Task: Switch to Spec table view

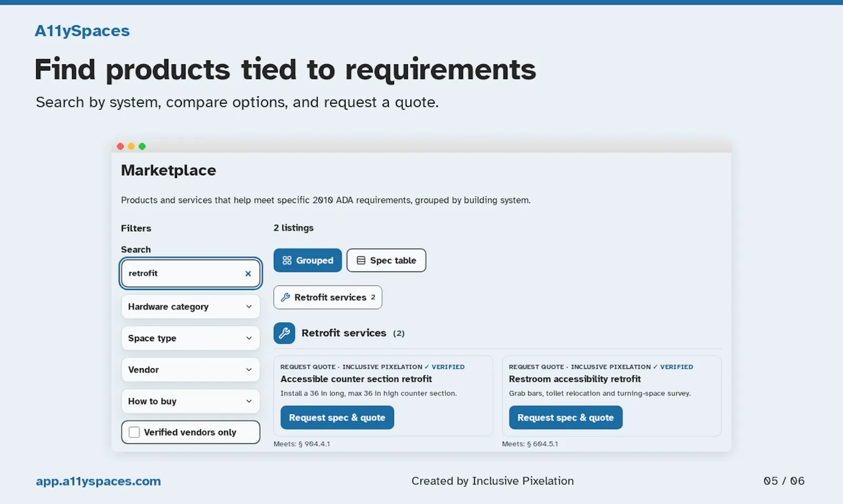Action: (x=386, y=260)
